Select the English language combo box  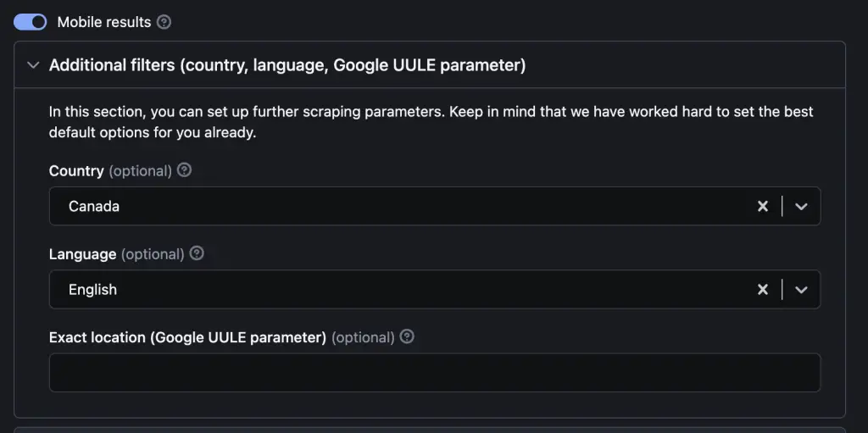coord(435,289)
